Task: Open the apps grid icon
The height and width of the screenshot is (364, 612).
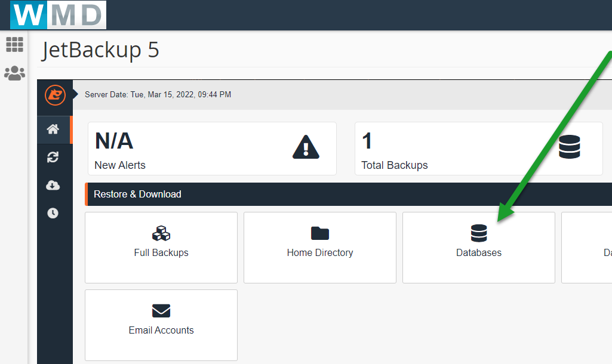Action: click(x=15, y=45)
